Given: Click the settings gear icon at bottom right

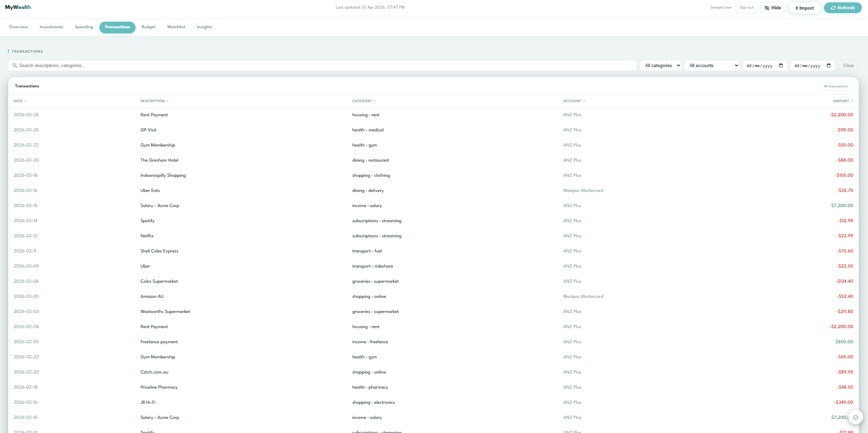Looking at the screenshot, I should click(856, 417).
